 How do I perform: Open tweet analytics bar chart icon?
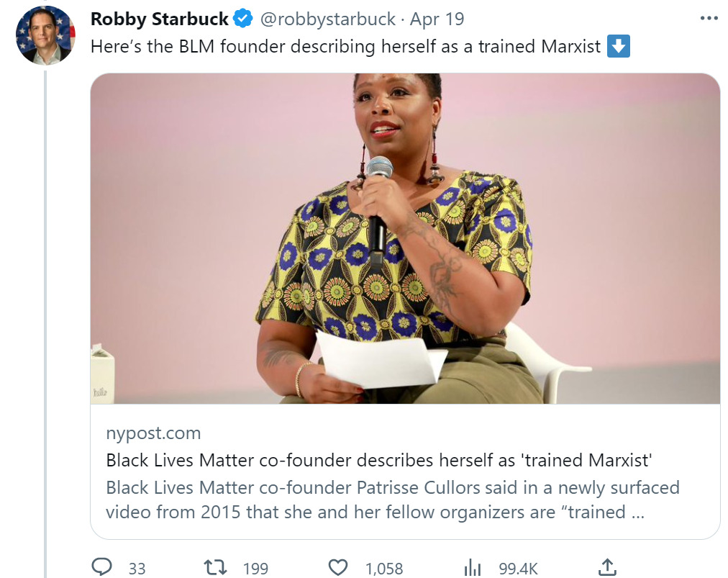(x=473, y=567)
